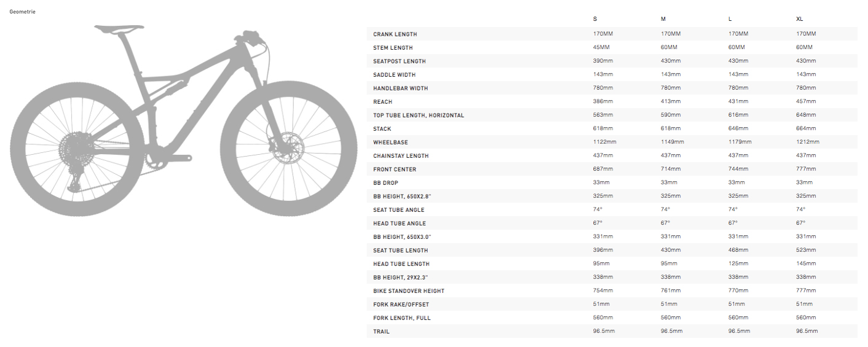Click the WHEELBASE row label
The width and height of the screenshot is (868, 347).
(390, 142)
